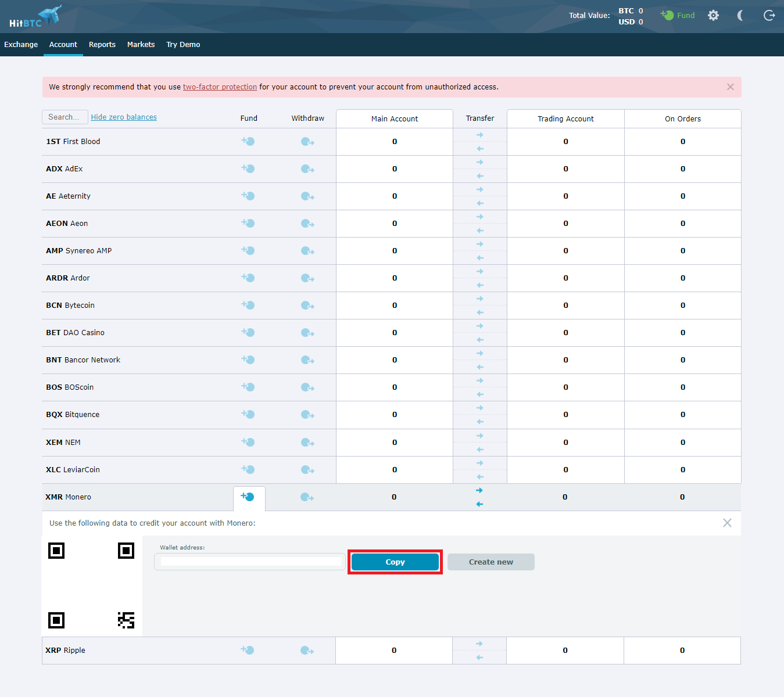
Task: Copy the Monero wallet address
Action: pyautogui.click(x=395, y=562)
